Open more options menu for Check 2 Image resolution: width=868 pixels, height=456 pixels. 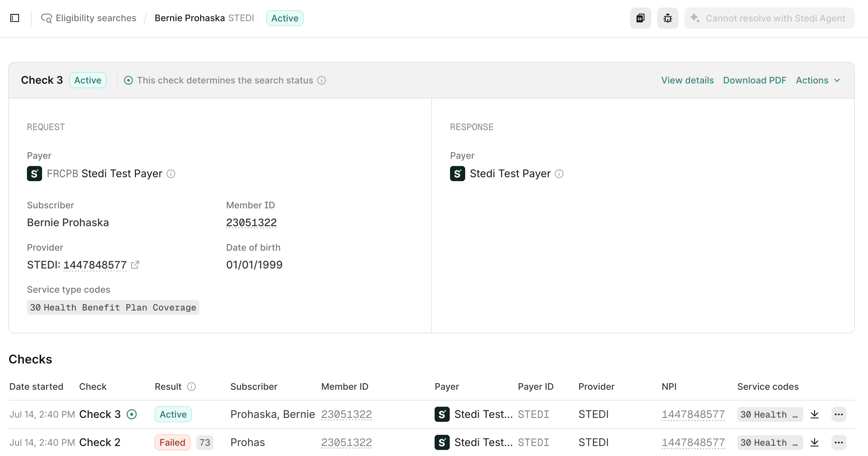[x=839, y=442]
